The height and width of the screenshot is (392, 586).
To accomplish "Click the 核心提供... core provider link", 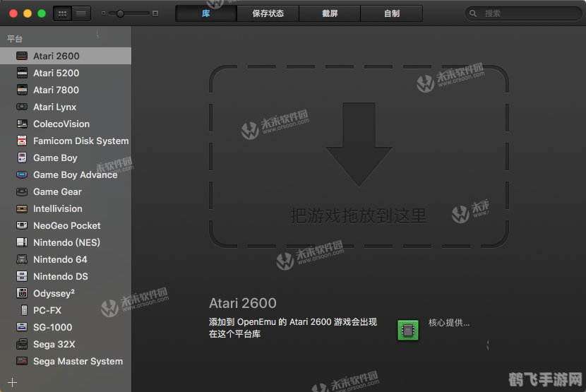I will [449, 322].
